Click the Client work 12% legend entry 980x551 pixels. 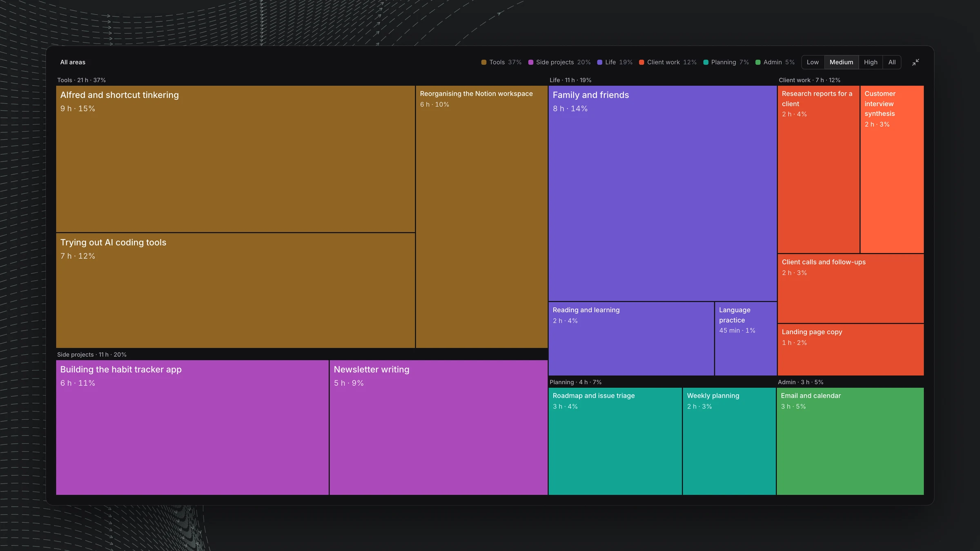(668, 62)
